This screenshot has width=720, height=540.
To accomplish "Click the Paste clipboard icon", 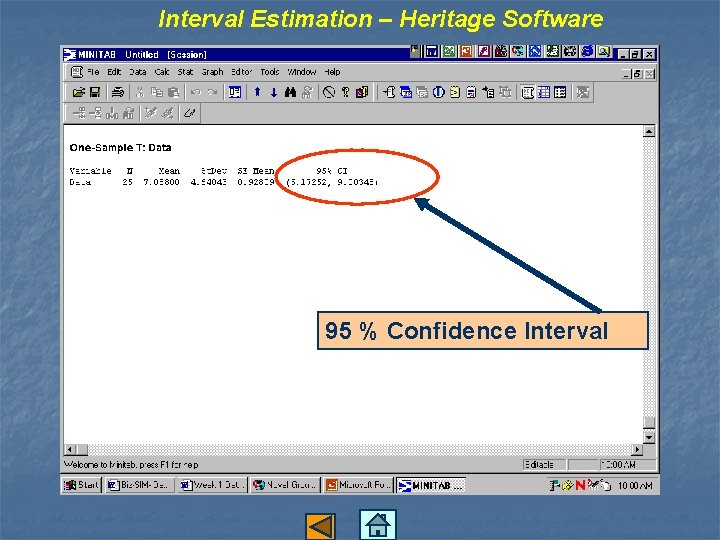I will coord(174,92).
